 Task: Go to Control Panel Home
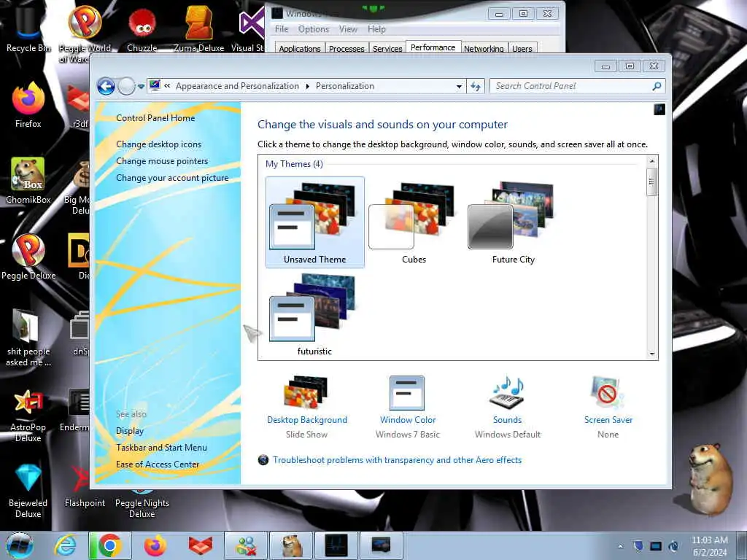pos(155,118)
